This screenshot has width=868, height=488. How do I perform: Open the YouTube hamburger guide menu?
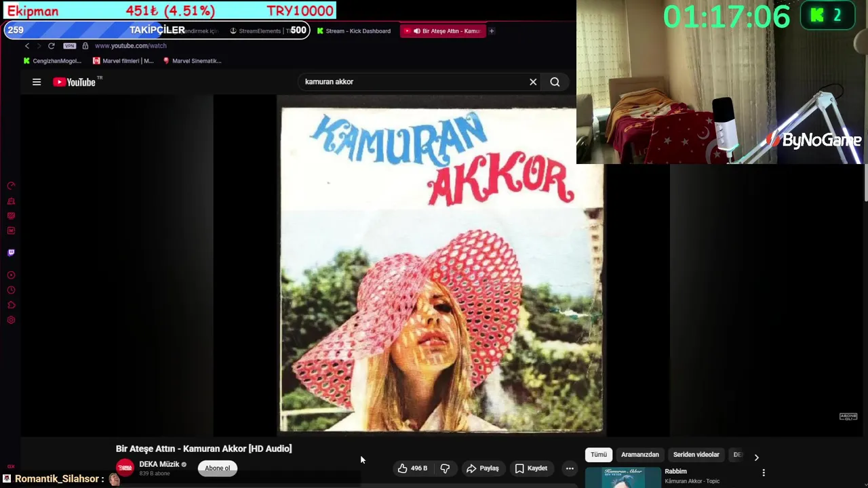click(37, 82)
